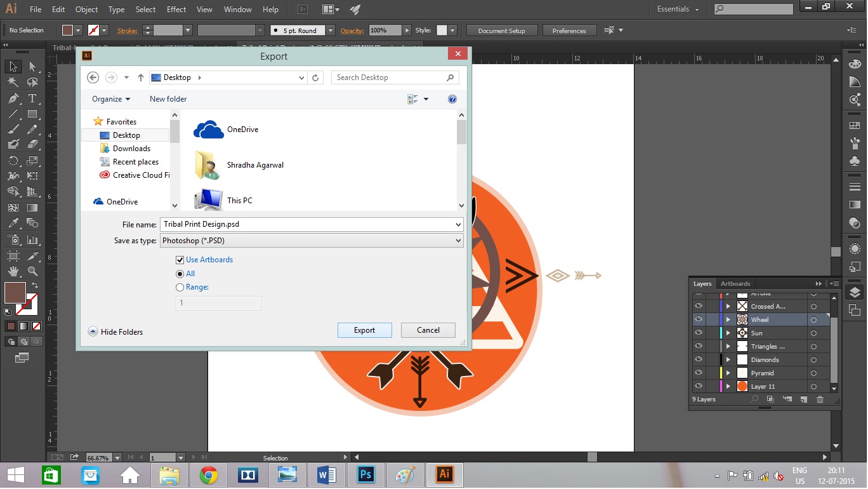Click trash icon in Layers panel

pyautogui.click(x=820, y=399)
